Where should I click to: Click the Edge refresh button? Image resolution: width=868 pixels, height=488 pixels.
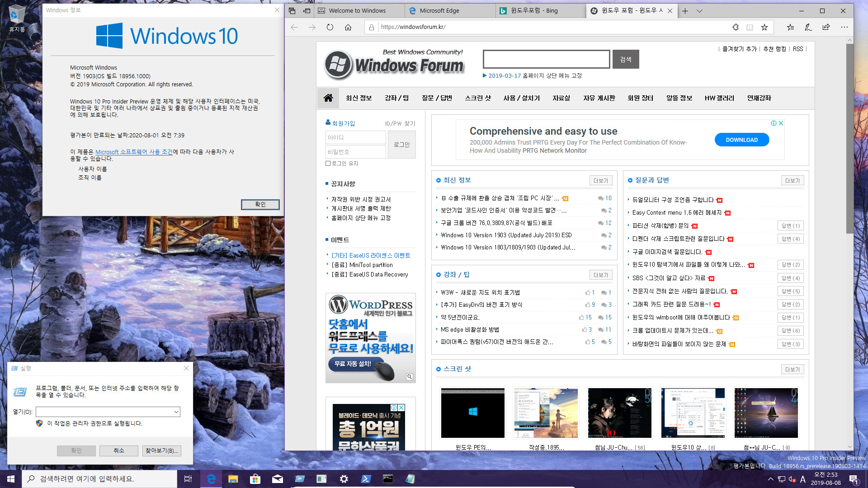(330, 27)
